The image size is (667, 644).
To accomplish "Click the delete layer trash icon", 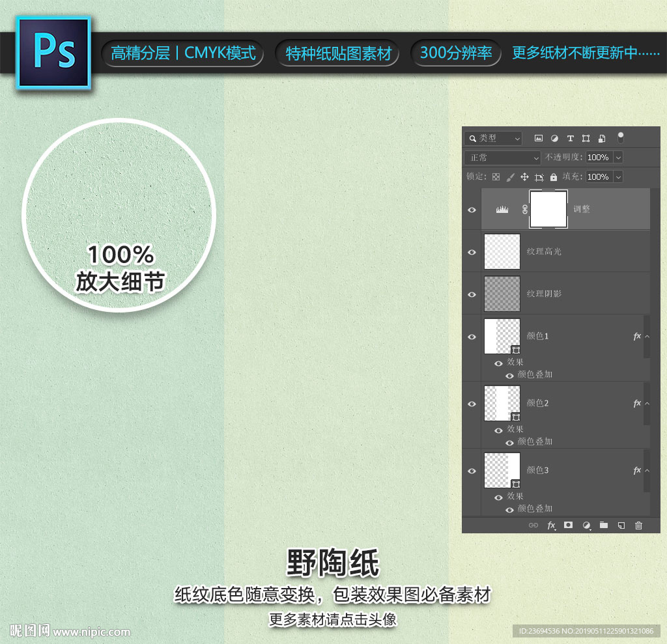I will point(638,525).
